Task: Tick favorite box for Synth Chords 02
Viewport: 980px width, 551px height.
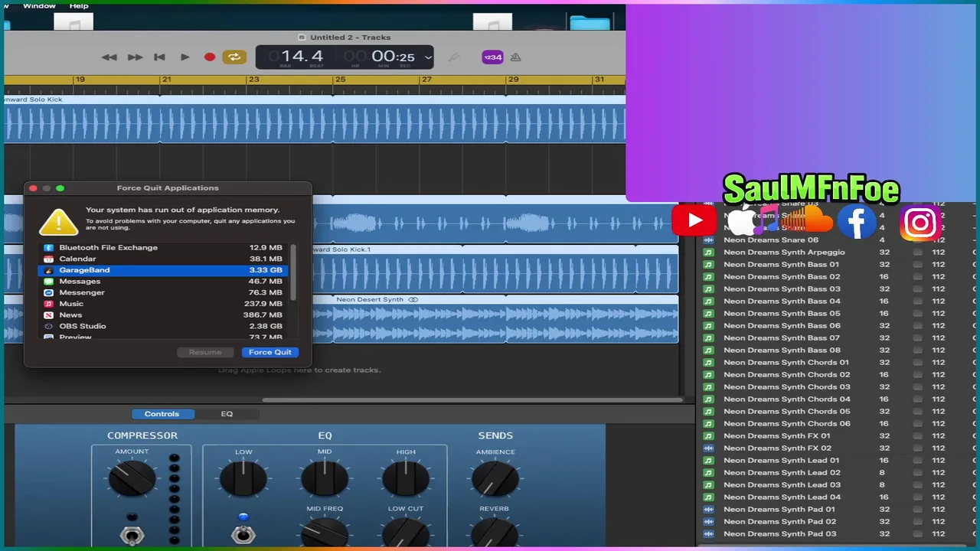Action: pyautogui.click(x=917, y=374)
